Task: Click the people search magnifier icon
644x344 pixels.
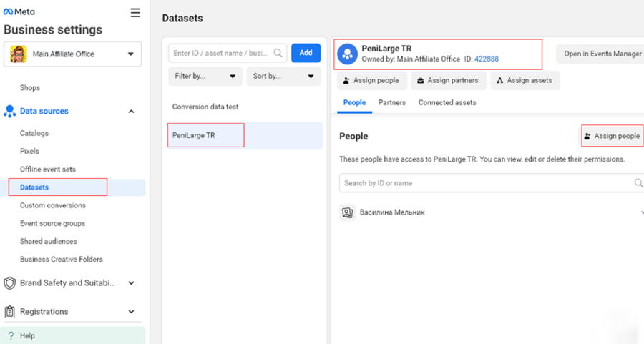Action: pyautogui.click(x=638, y=182)
